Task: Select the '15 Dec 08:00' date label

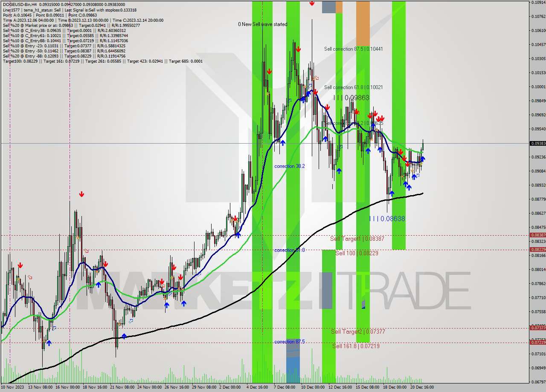Action: pyautogui.click(x=368, y=387)
